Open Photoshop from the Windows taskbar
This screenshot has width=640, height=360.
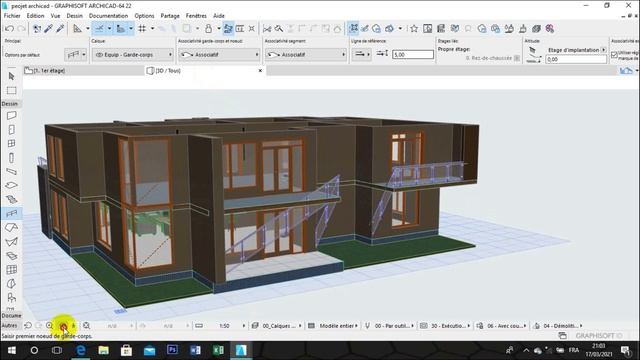(172, 350)
